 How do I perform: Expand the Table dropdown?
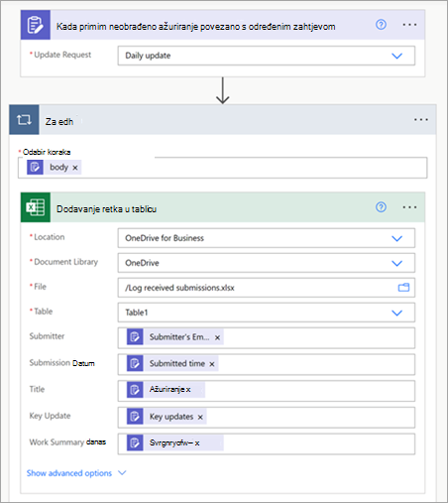tap(396, 313)
